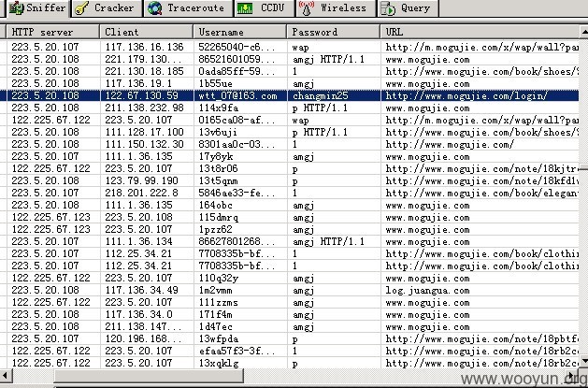Click the Wireless tab antenna icon
This screenshot has height=388, width=588.
[x=307, y=8]
